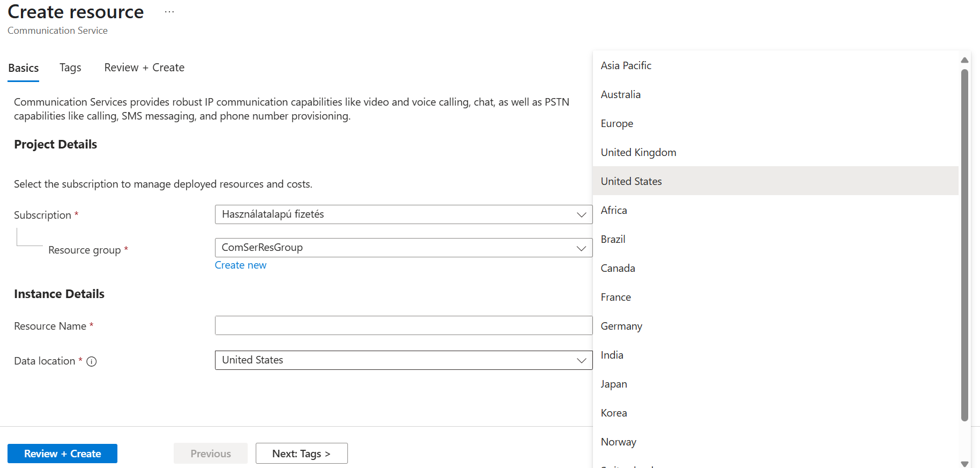Pick Norway from the dropdown list

pos(776,442)
